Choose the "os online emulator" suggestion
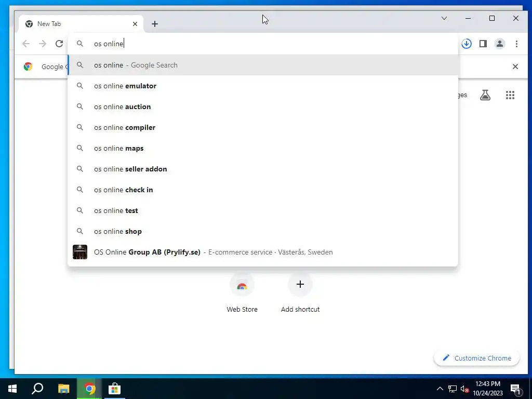 coord(263,86)
